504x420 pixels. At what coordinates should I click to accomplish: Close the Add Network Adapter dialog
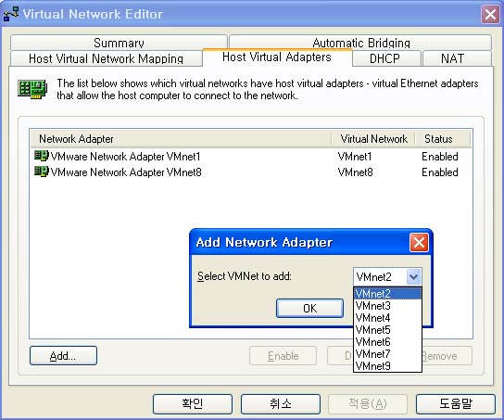click(x=419, y=243)
